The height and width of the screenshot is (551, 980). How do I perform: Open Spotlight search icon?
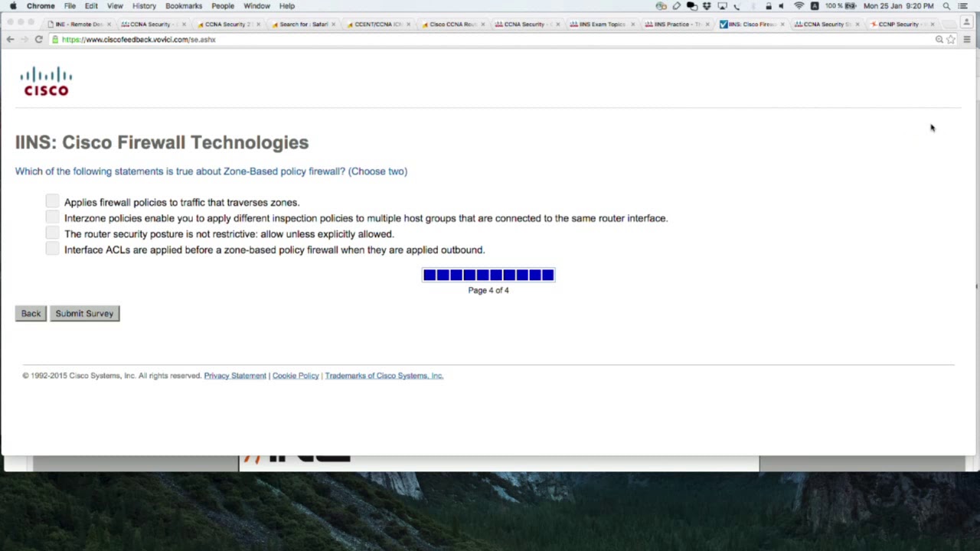tap(946, 6)
